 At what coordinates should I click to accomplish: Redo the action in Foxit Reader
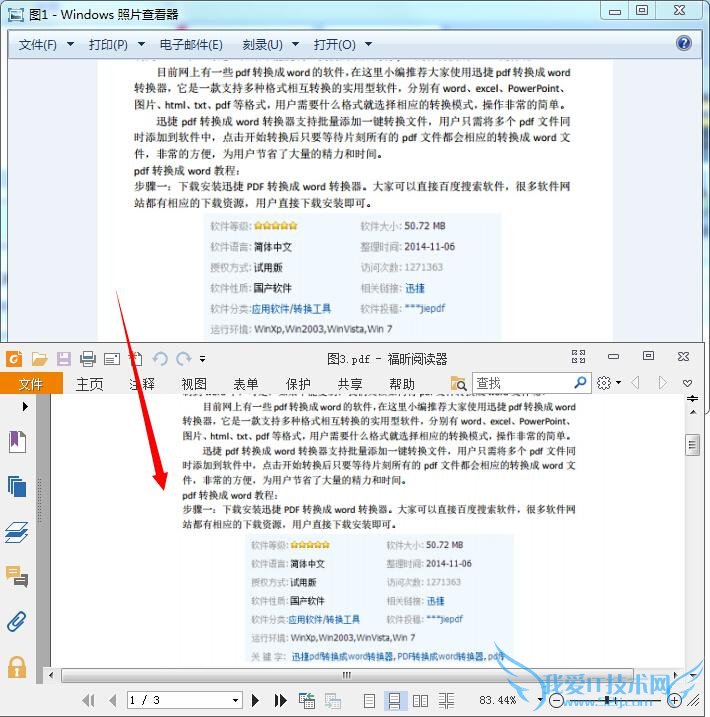coord(183,359)
